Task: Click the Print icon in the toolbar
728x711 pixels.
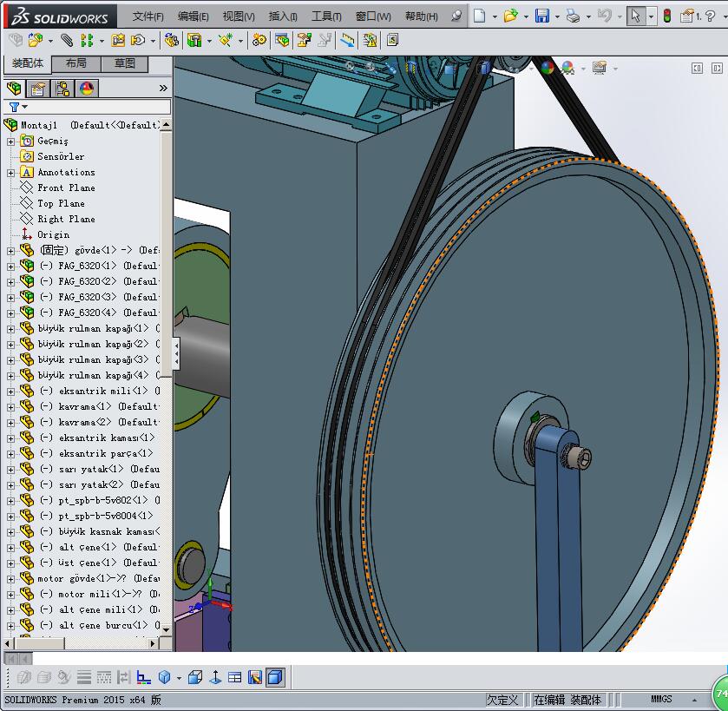Action: pos(573,16)
